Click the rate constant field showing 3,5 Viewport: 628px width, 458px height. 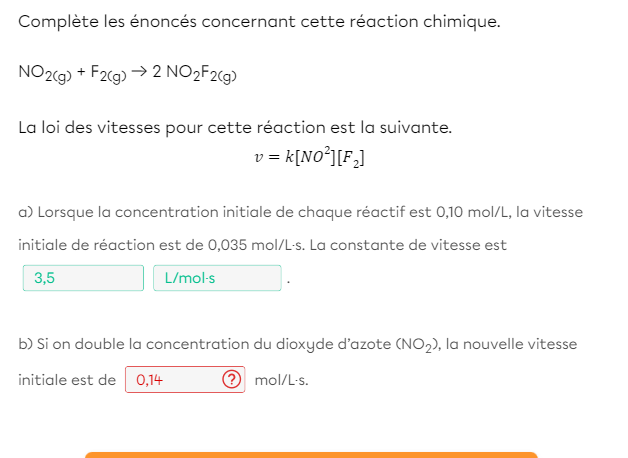[x=83, y=278]
